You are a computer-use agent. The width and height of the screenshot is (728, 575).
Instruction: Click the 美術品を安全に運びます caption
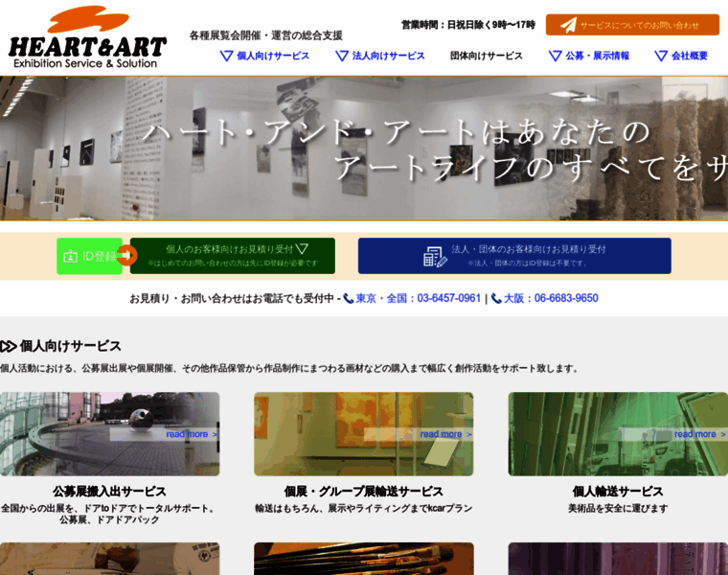coord(618,509)
